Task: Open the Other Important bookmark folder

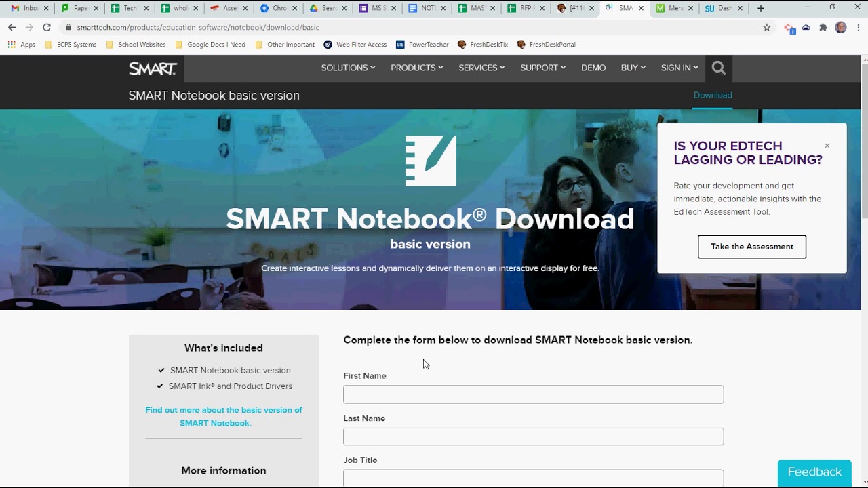Action: (x=285, y=45)
